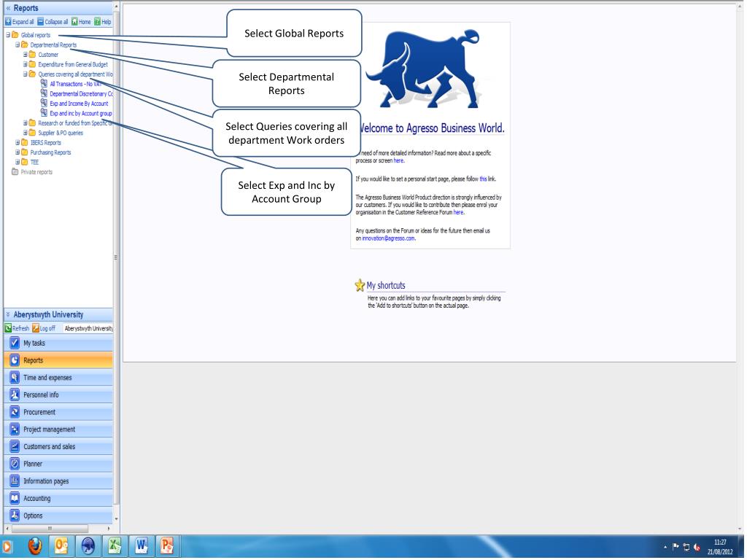Screen dimensions: 747x560
Task: Switch to Word on the taskbar
Action: (141, 546)
